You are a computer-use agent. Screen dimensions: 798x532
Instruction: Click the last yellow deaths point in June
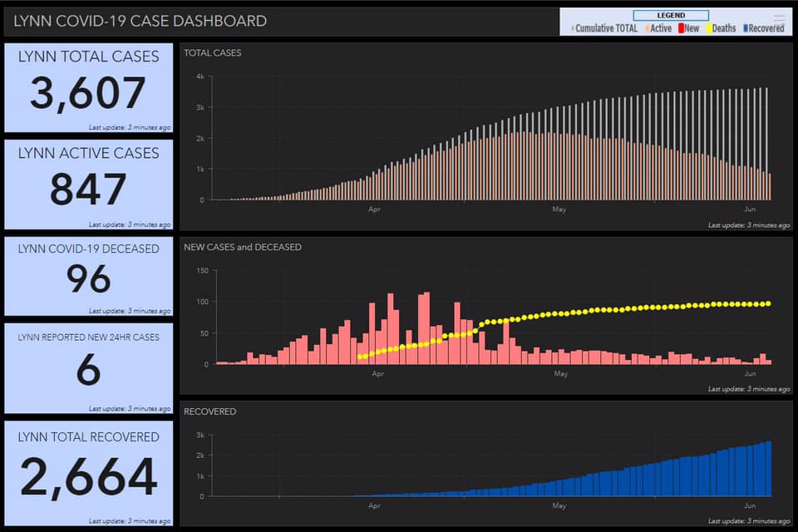[767, 303]
